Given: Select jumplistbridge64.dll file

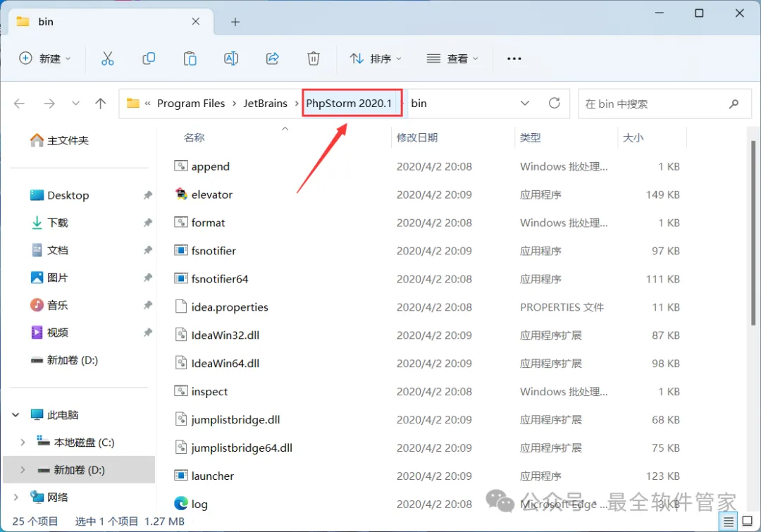Looking at the screenshot, I should pyautogui.click(x=242, y=448).
